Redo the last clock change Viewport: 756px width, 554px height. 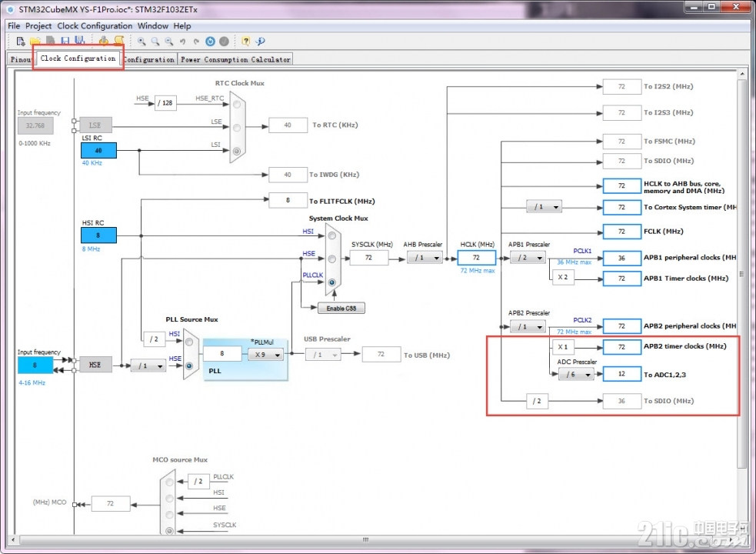tap(196, 42)
